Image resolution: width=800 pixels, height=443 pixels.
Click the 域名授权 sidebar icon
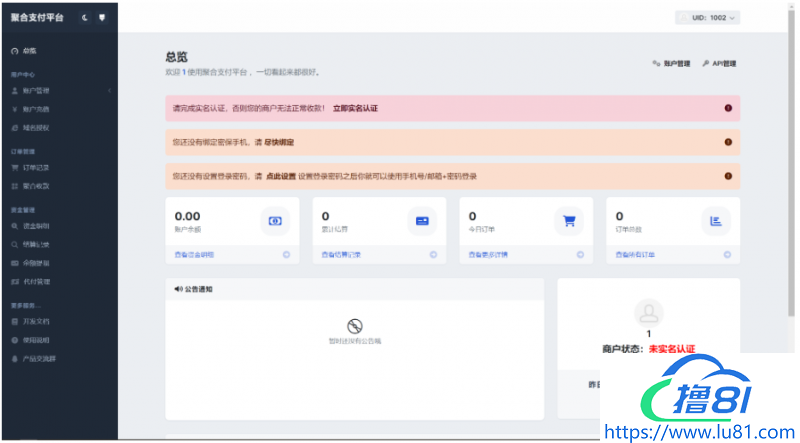[x=14, y=128]
